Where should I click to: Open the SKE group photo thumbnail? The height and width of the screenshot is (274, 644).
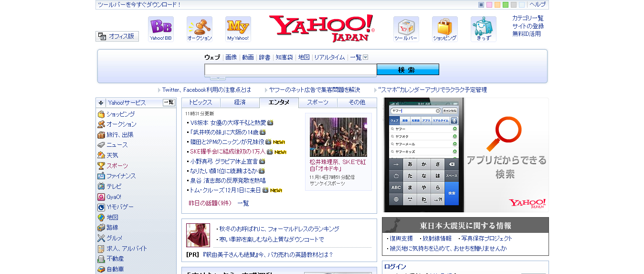coord(338,137)
